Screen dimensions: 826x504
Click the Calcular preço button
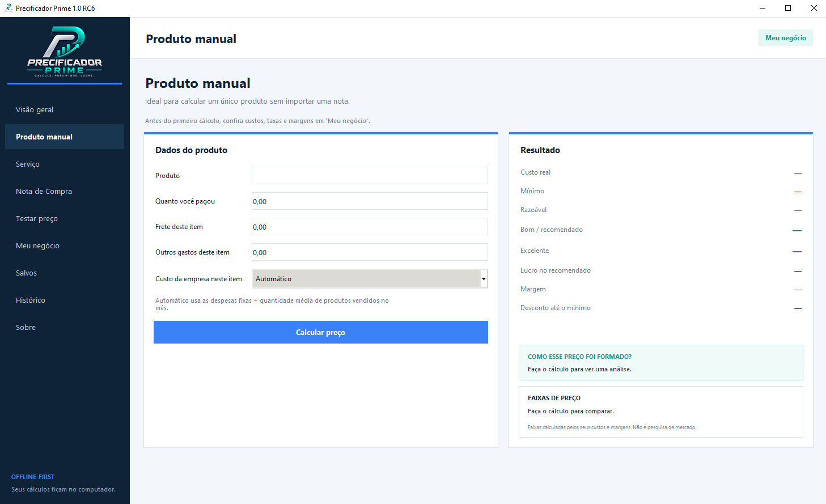pyautogui.click(x=321, y=332)
